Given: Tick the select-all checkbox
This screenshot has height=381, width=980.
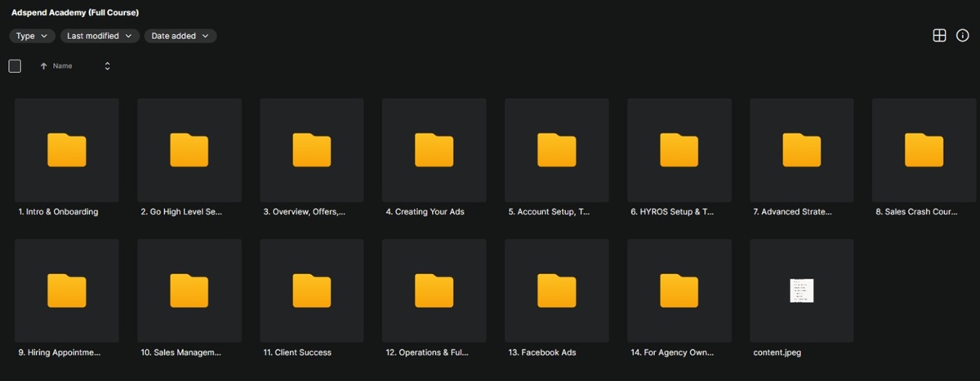Looking at the screenshot, I should pyautogui.click(x=15, y=66).
